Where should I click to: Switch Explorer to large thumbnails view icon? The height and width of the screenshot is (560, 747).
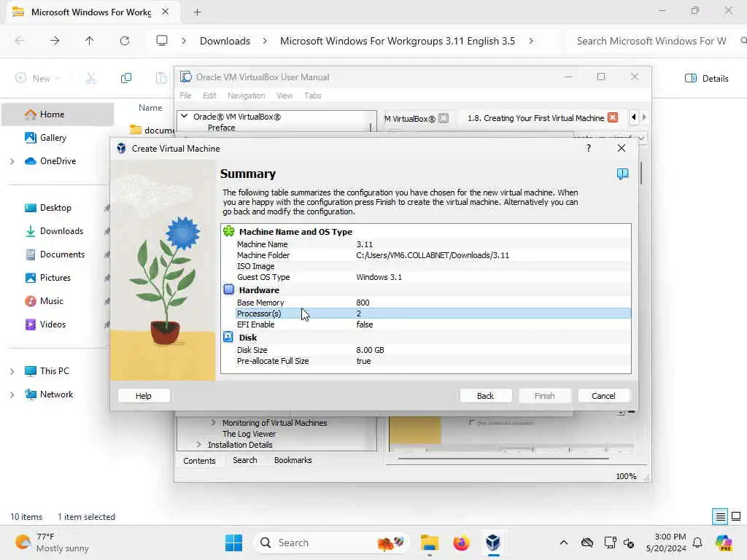[736, 516]
